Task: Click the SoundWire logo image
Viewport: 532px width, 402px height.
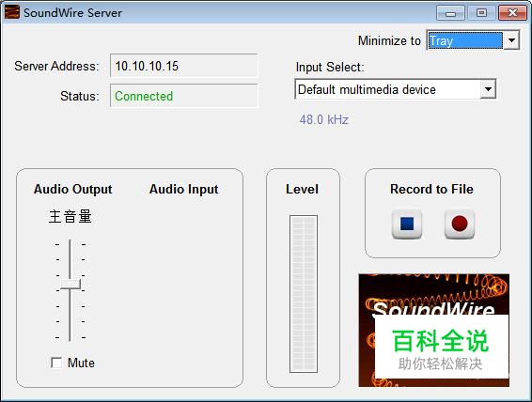Action: [433, 330]
